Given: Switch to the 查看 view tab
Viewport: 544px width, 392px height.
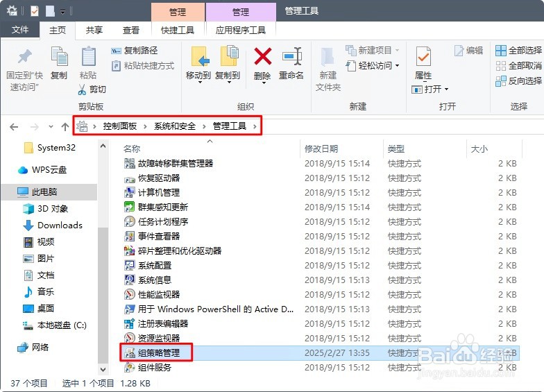Looking at the screenshot, I should [x=130, y=31].
